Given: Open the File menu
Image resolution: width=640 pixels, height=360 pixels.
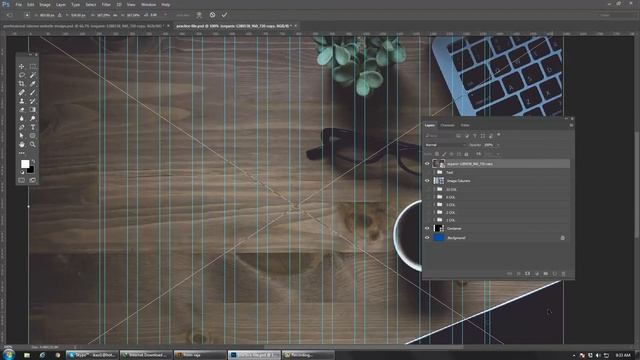Looking at the screenshot, I should coord(18,4).
